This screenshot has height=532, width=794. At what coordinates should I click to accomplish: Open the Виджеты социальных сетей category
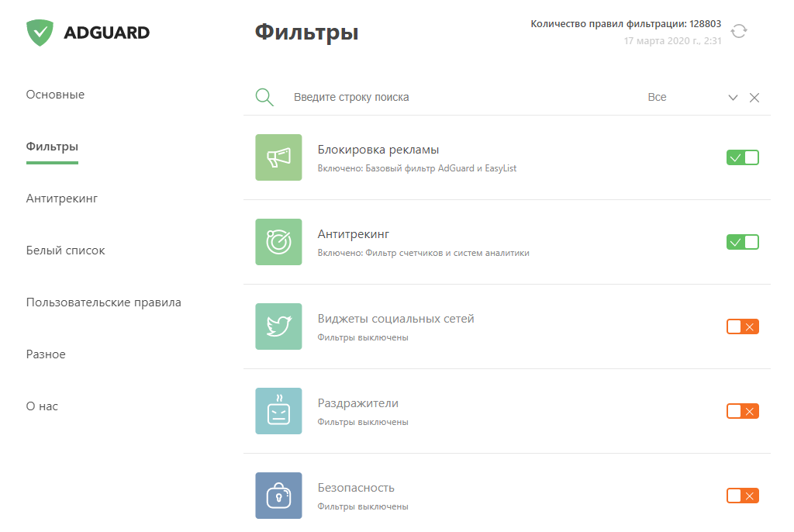pos(396,319)
